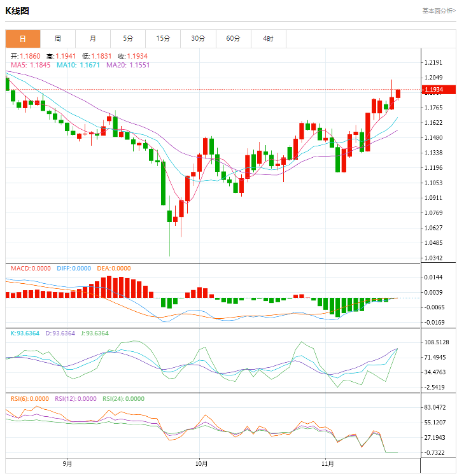
Task: Open the 60分 interval tab
Action: tap(234, 39)
